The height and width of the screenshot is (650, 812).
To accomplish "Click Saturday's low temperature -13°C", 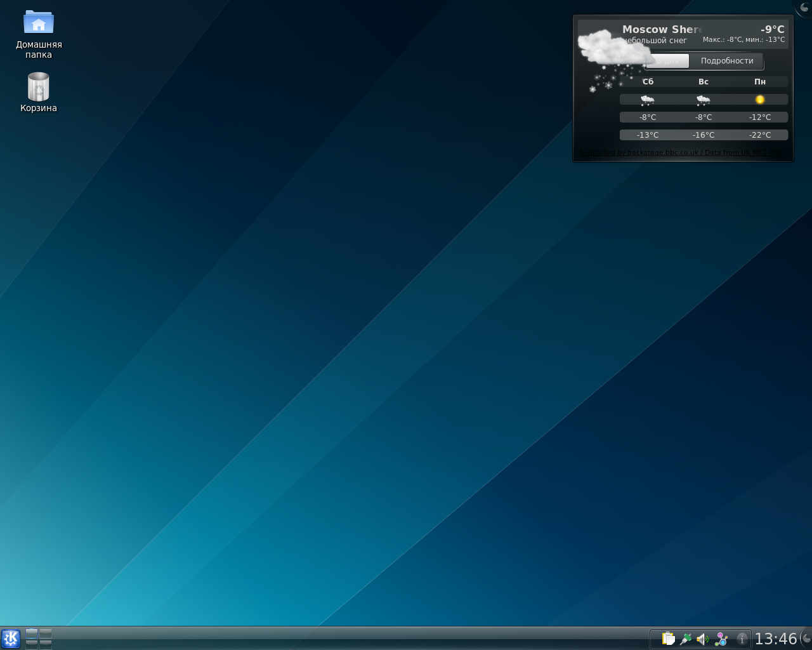I will tap(648, 135).
